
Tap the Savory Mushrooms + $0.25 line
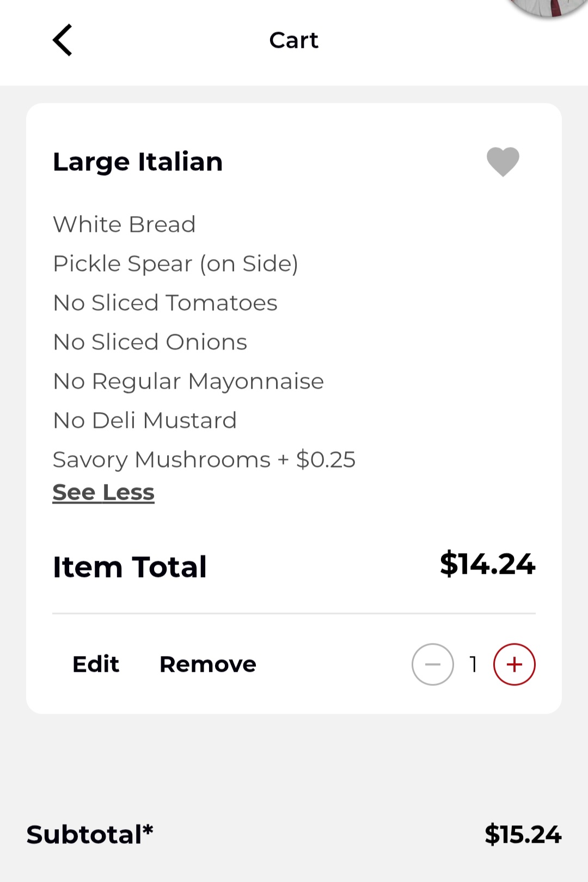tap(204, 460)
